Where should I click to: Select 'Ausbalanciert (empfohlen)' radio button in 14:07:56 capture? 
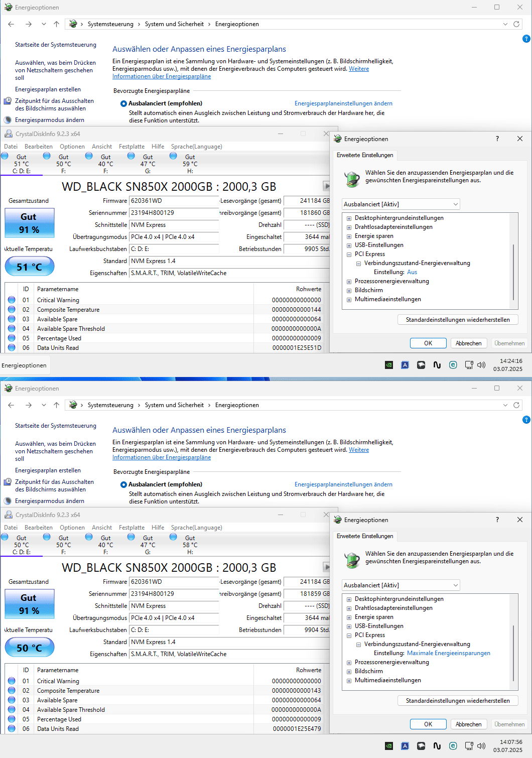pos(123,484)
